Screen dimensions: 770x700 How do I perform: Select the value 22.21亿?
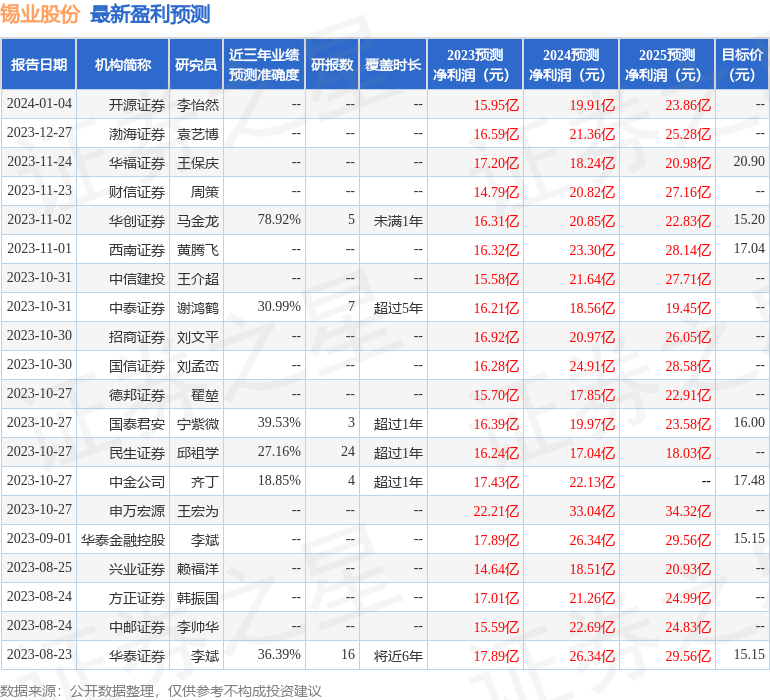pos(496,511)
